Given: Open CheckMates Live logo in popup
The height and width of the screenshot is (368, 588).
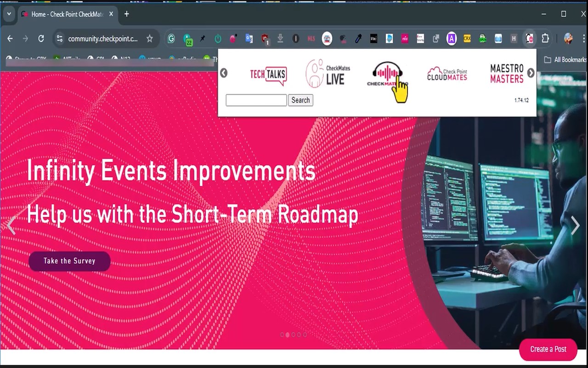Looking at the screenshot, I should (328, 74).
